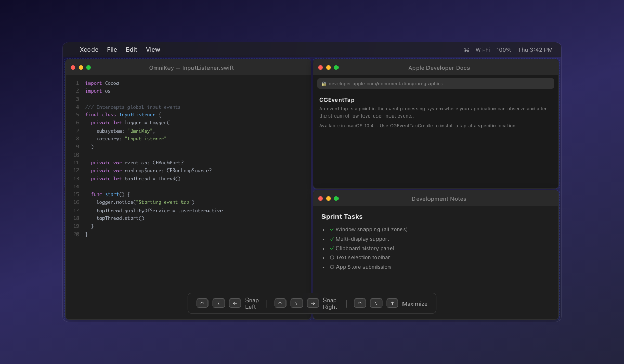This screenshot has width=624, height=364.
Task: Select the Control key icon in Snap Left group
Action: pos(202,303)
